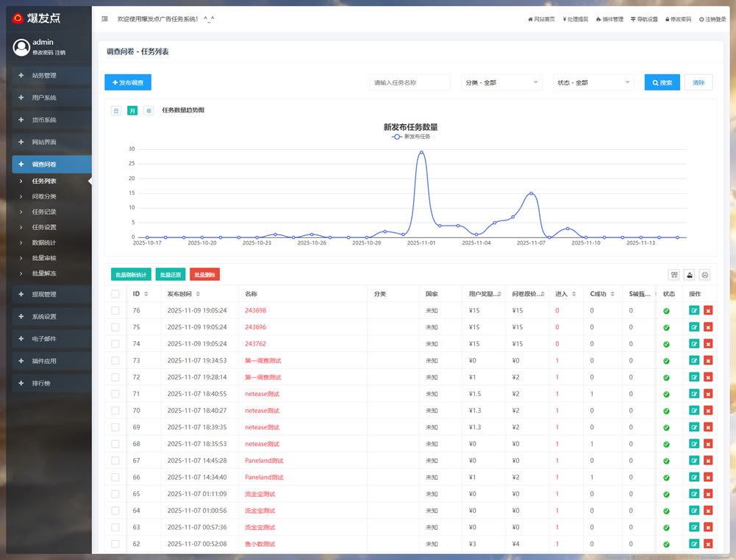Select the checkbox for row ID 68
736x560 pixels.
click(115, 444)
